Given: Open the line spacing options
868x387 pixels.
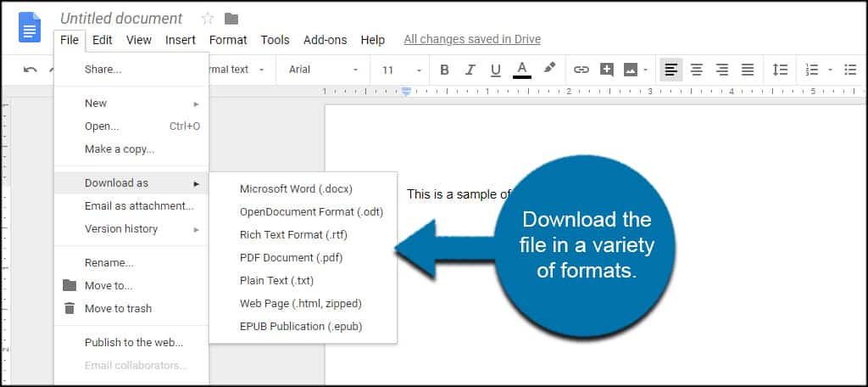Looking at the screenshot, I should tap(780, 70).
